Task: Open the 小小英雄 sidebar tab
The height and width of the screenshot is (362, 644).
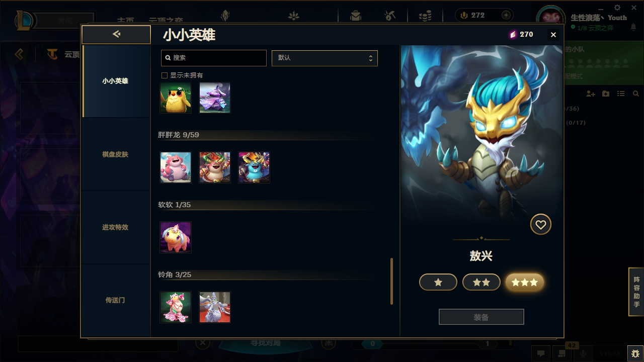Action: (116, 81)
